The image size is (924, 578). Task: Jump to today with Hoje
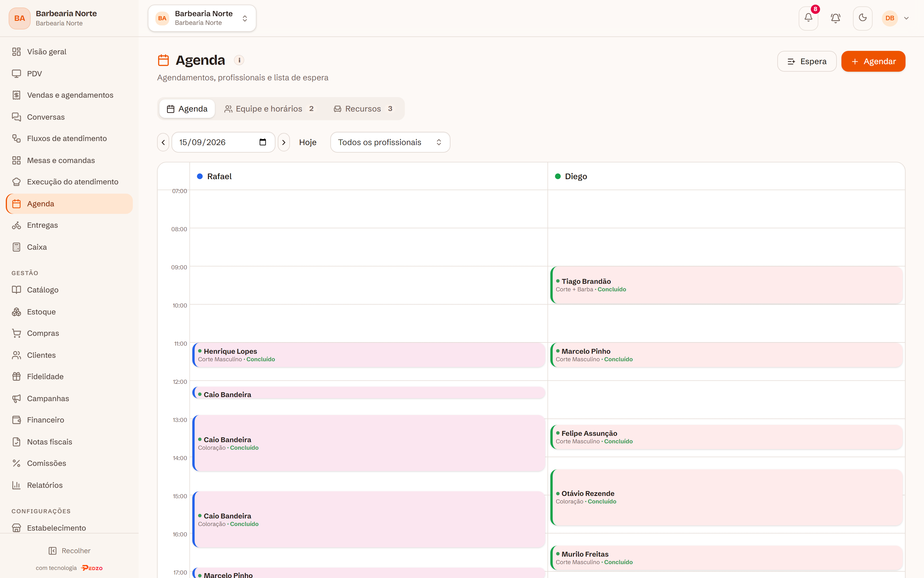click(x=308, y=142)
